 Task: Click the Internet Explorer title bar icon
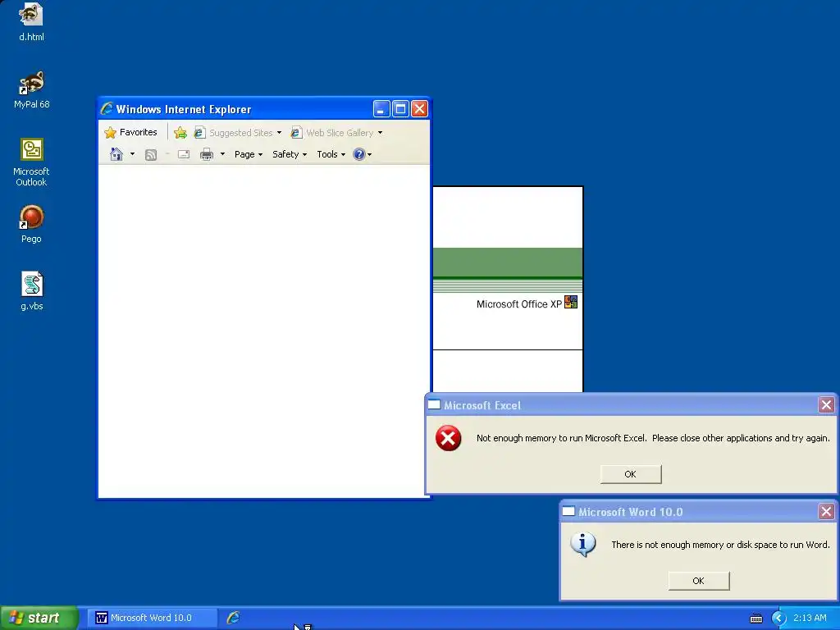click(x=107, y=109)
